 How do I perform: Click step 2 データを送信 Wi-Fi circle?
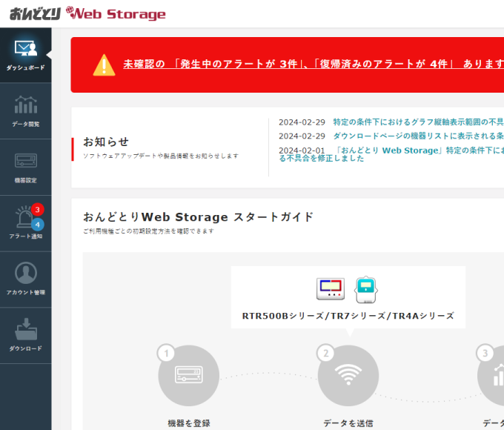pos(348,375)
